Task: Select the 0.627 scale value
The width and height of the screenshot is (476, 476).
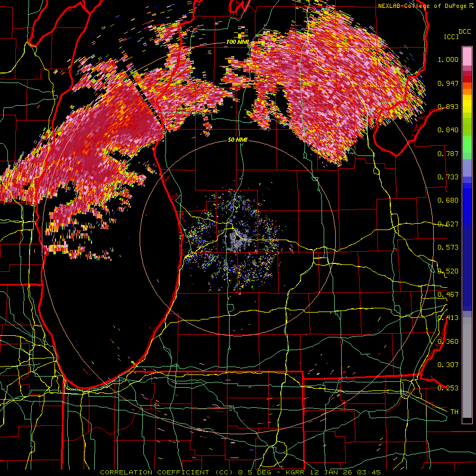Action: click(448, 224)
